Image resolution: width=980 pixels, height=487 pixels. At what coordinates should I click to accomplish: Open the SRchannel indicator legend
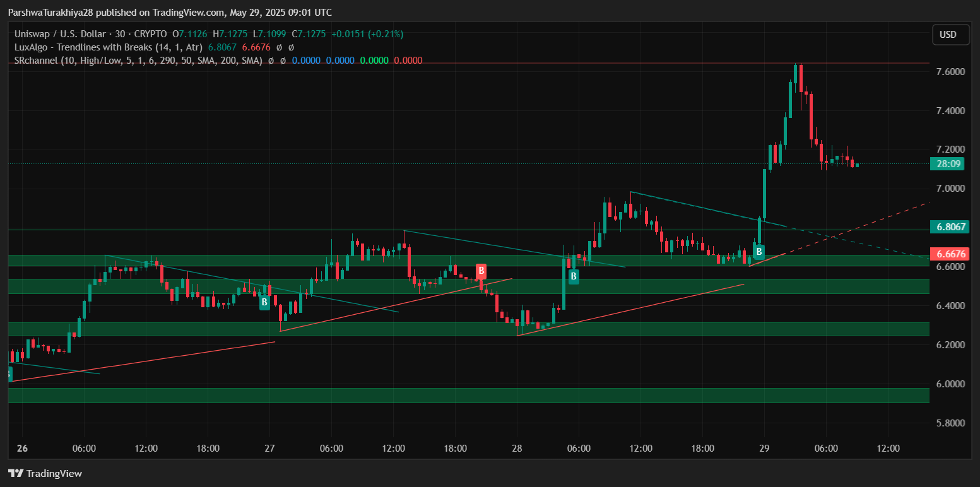138,61
